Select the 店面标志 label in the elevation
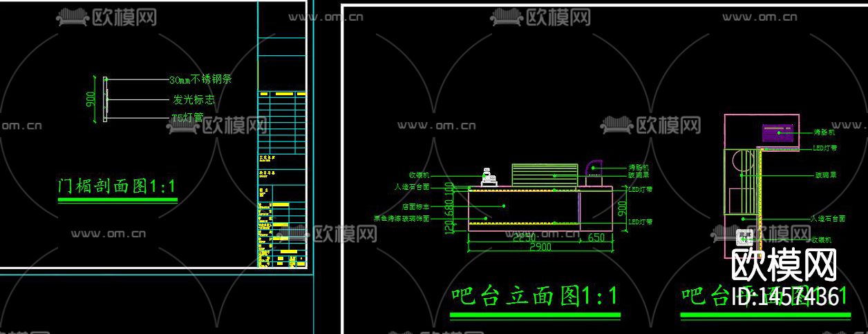Screen dimensions: 868x334 click(416, 206)
